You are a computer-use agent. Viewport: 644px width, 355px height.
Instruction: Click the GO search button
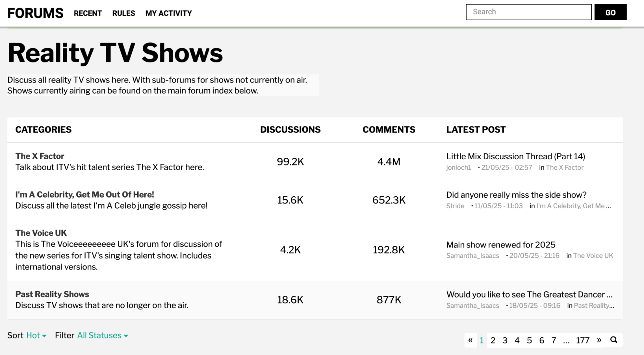[x=610, y=12]
